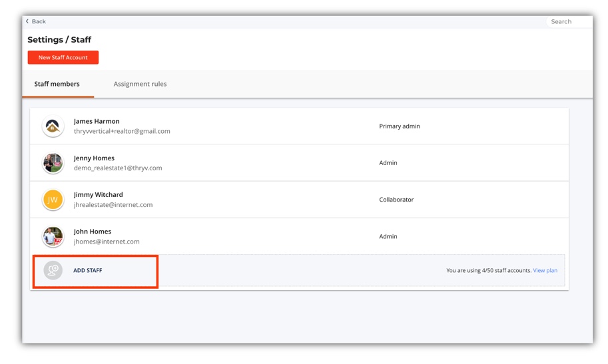This screenshot has height=364, width=608.
Task: Click Jimmy Witchard's yellow JW avatar
Action: 53,200
